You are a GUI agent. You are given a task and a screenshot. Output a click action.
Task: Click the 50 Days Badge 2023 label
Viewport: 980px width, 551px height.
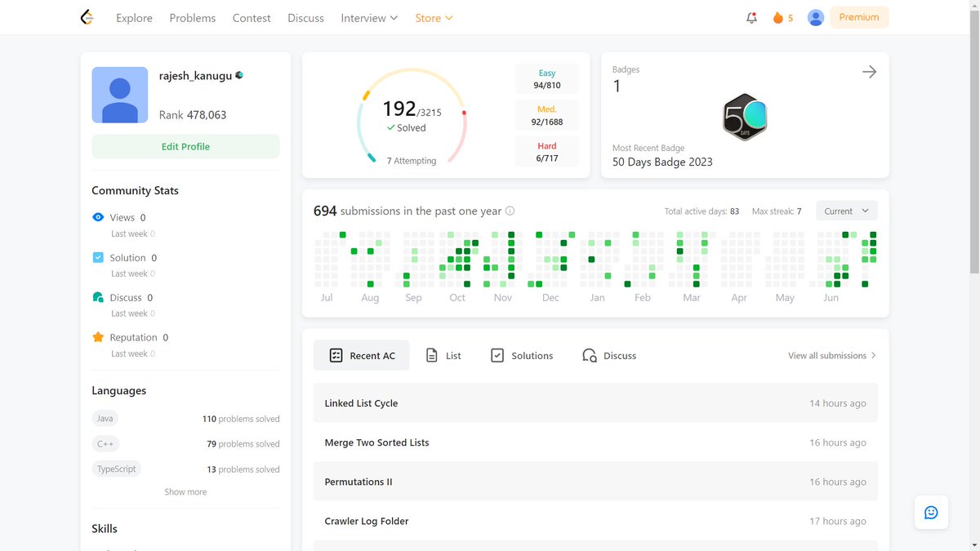662,162
